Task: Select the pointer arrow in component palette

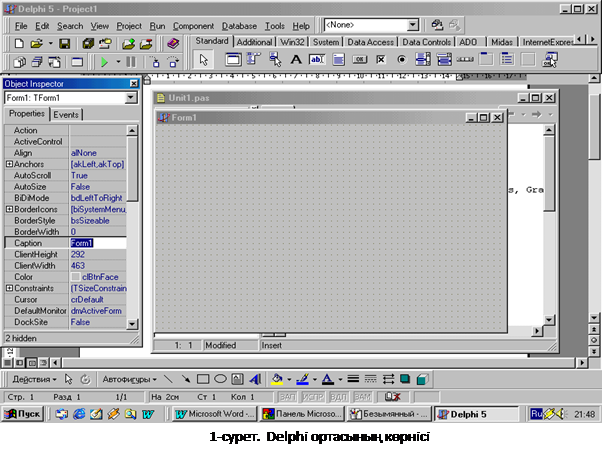Action: point(203,60)
